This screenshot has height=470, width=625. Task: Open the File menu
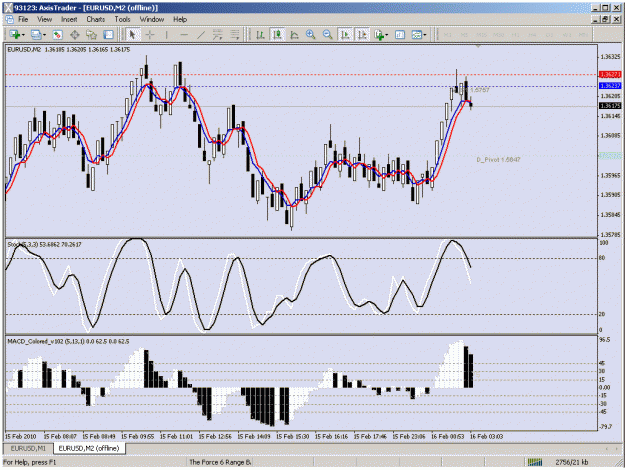coord(23,19)
